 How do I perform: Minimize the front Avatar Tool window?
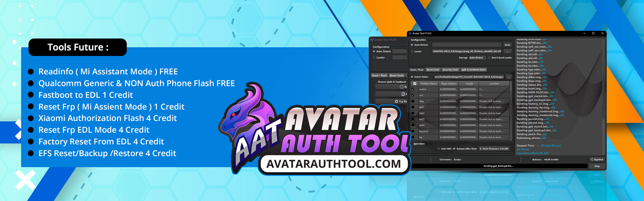(x=584, y=33)
